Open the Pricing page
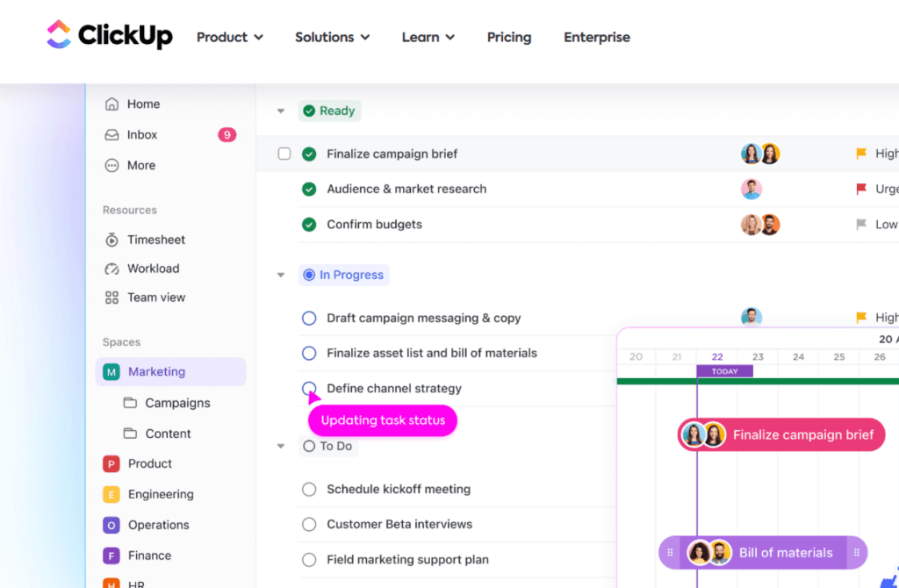The height and width of the screenshot is (588, 899). pyautogui.click(x=509, y=37)
